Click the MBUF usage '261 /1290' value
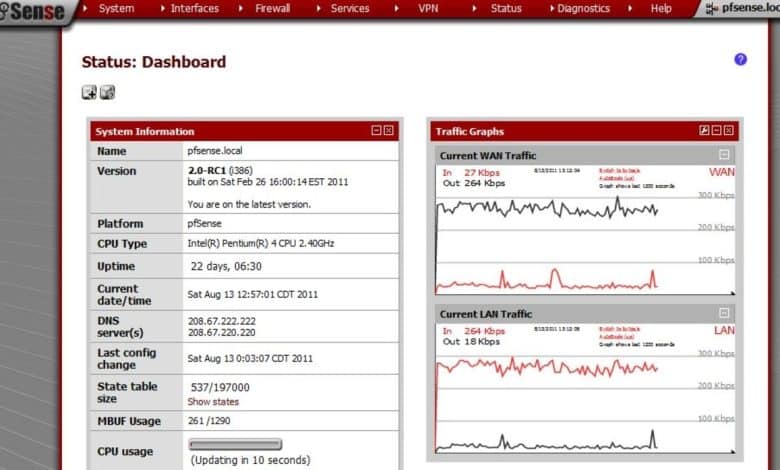The width and height of the screenshot is (780, 470). pos(209,421)
